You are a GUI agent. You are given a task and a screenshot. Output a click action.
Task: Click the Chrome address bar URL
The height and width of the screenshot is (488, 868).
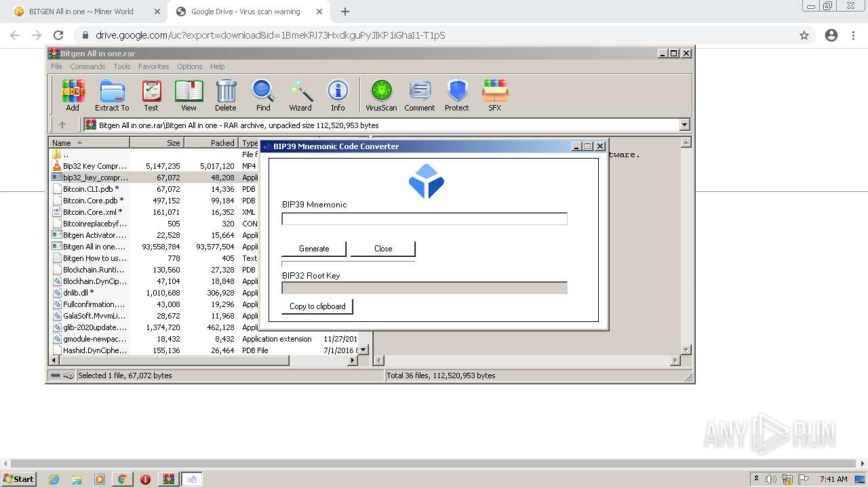click(271, 35)
